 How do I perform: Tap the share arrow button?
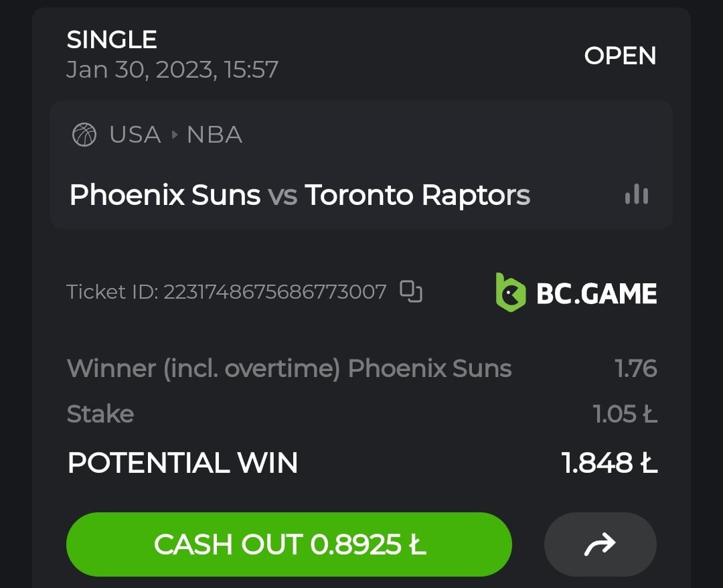(600, 544)
